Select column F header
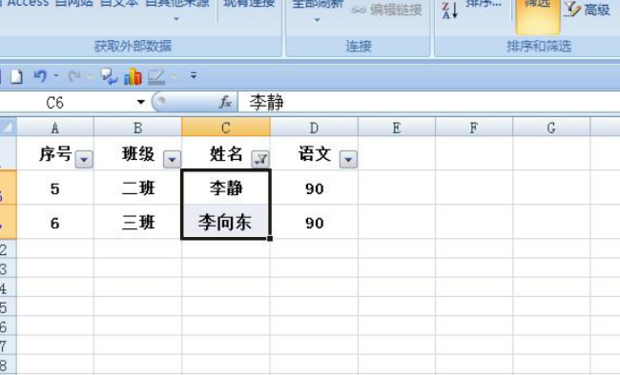Image resolution: width=620 pixels, height=375 pixels. (x=474, y=128)
